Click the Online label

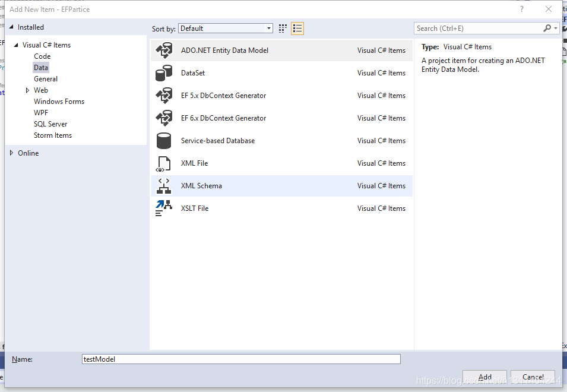click(x=28, y=153)
